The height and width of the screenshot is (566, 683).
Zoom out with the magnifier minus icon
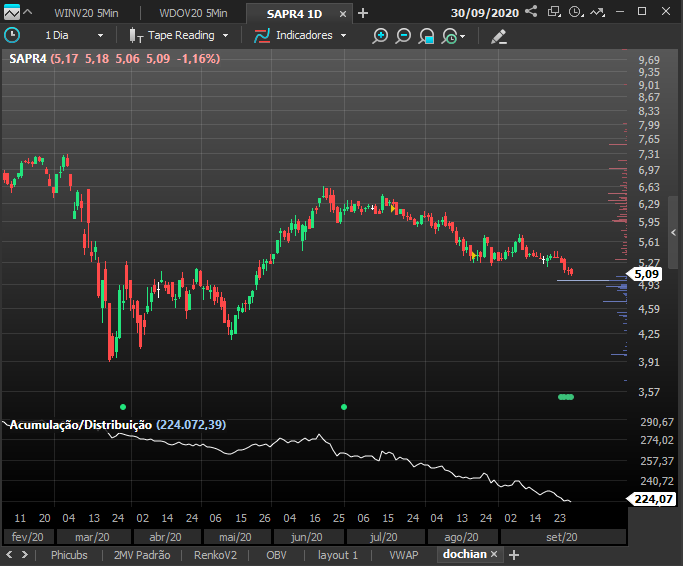403,36
